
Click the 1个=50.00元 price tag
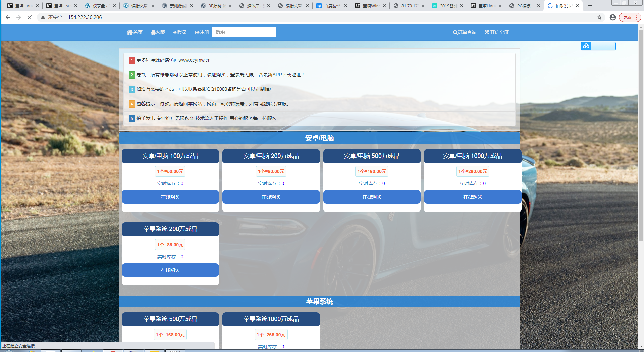(170, 171)
